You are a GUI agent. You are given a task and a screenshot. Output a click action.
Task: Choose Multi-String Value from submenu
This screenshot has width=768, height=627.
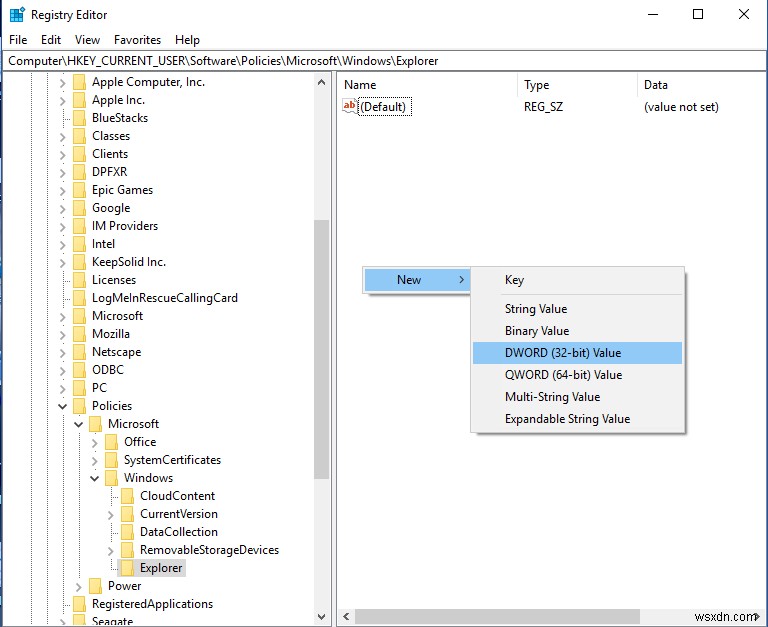tap(577, 397)
